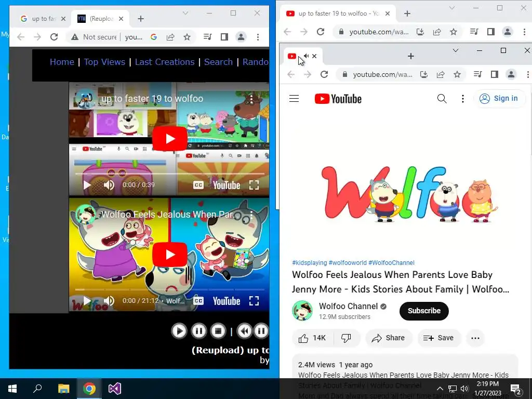
Task: Open media controls in left Chrome window
Action: coord(208,37)
